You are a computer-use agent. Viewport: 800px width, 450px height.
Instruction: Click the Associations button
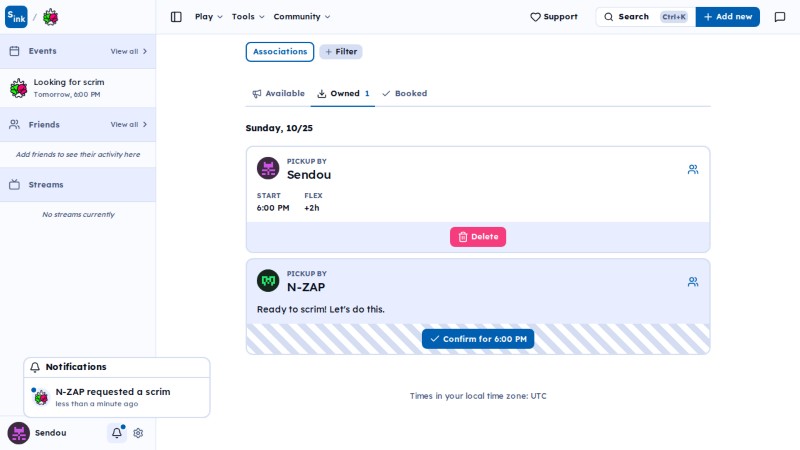tap(280, 52)
